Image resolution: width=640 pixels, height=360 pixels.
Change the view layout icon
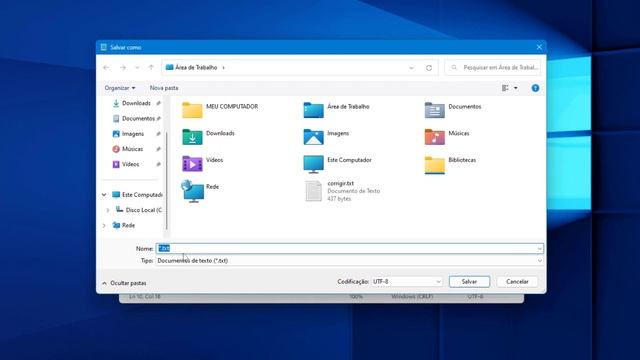505,88
